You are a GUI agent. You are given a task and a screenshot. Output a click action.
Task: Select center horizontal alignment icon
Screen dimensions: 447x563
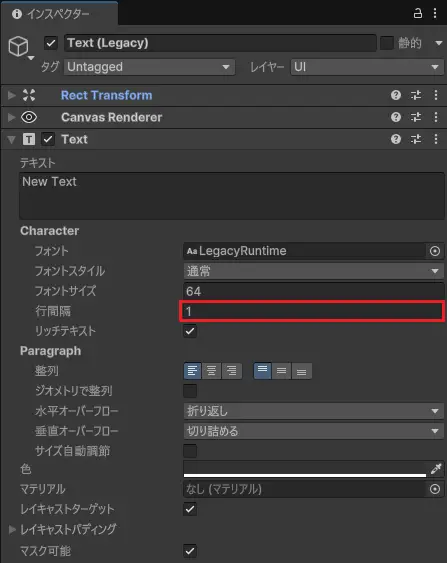[x=211, y=371]
